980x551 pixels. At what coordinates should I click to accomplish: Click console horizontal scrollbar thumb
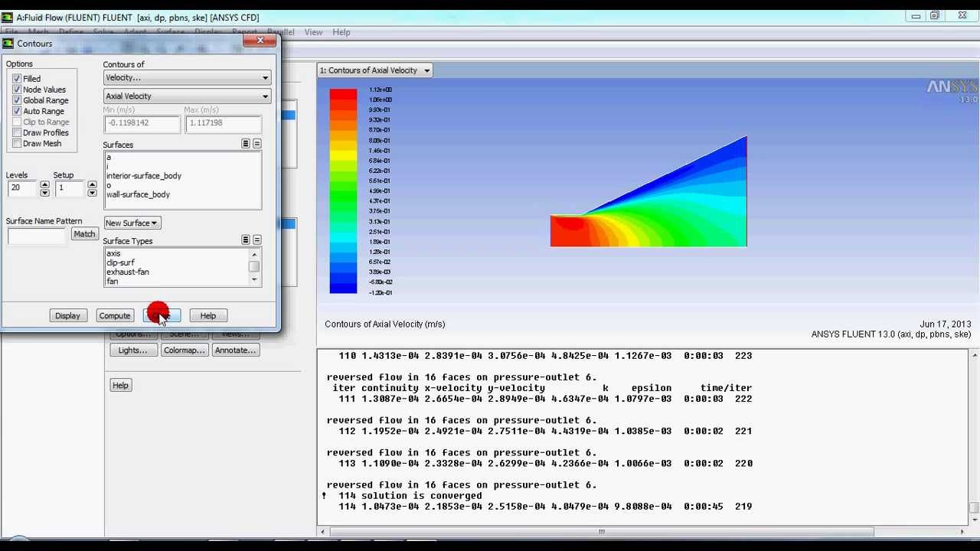coord(602,532)
